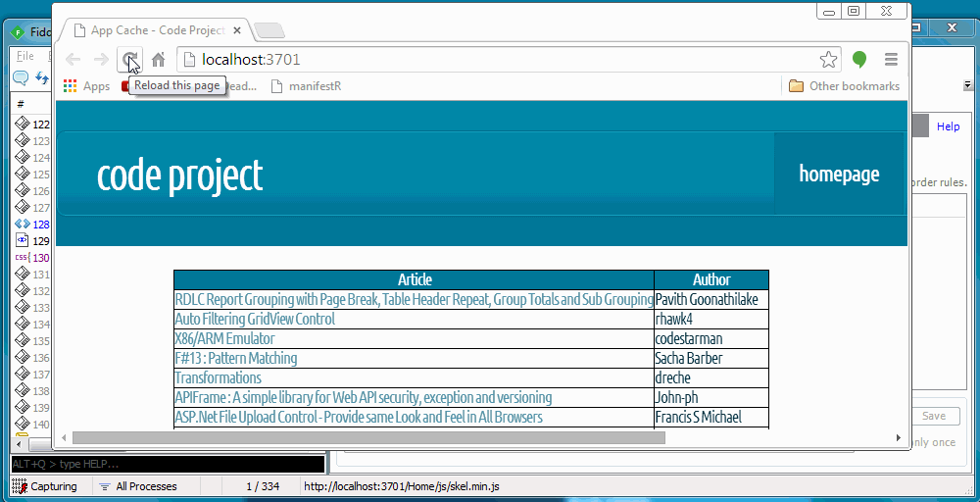The width and height of the screenshot is (980, 502).
Task: Open the Transformations article link
Action: pyautogui.click(x=218, y=378)
